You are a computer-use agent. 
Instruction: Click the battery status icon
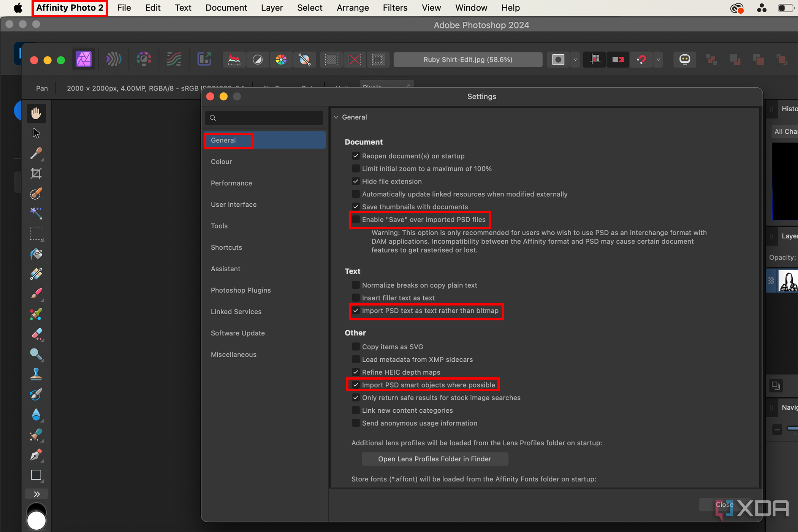coord(786,8)
